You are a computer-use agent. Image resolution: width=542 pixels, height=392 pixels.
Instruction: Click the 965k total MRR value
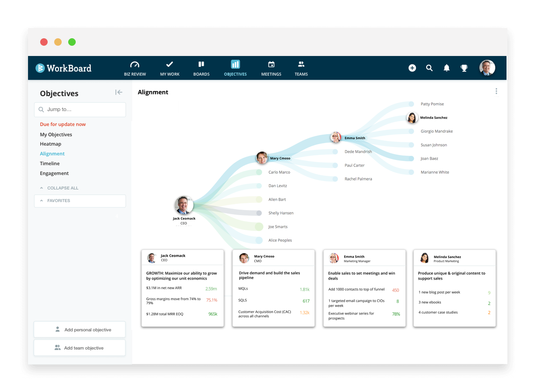tap(213, 314)
